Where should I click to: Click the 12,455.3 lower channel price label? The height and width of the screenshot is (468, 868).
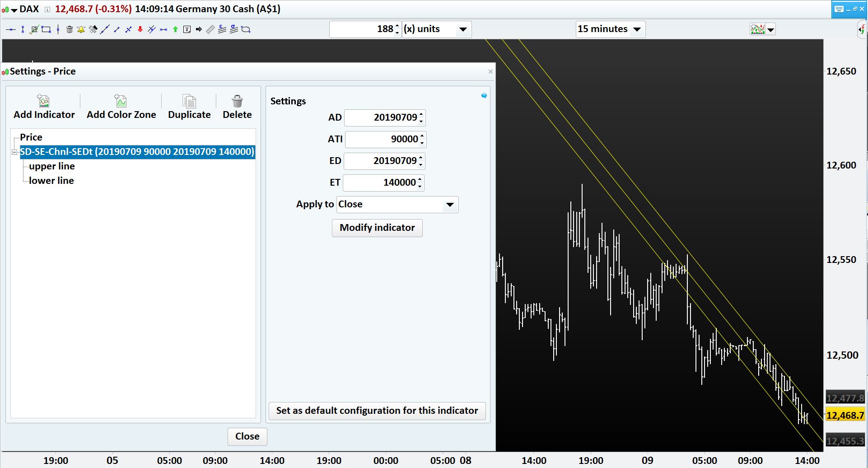845,441
